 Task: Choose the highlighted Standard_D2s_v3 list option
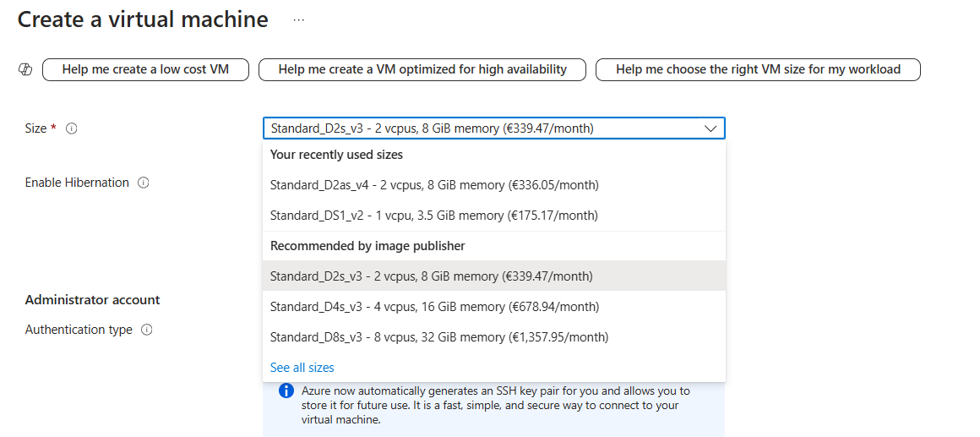[431, 276]
